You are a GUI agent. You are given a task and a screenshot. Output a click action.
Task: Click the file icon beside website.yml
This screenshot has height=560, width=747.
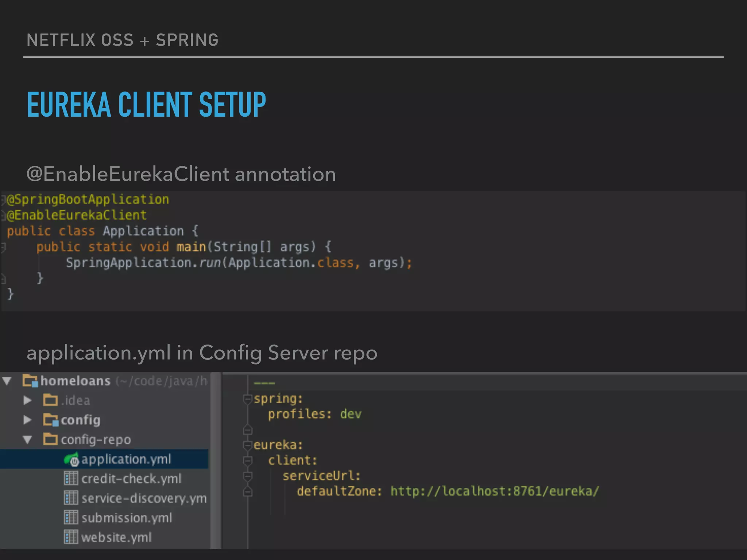(x=71, y=537)
